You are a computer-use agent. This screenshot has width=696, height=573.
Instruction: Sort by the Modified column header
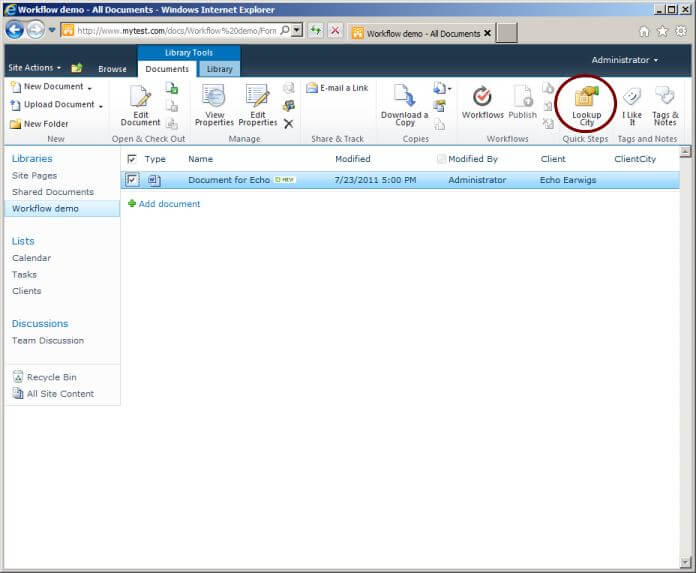pyautogui.click(x=352, y=159)
